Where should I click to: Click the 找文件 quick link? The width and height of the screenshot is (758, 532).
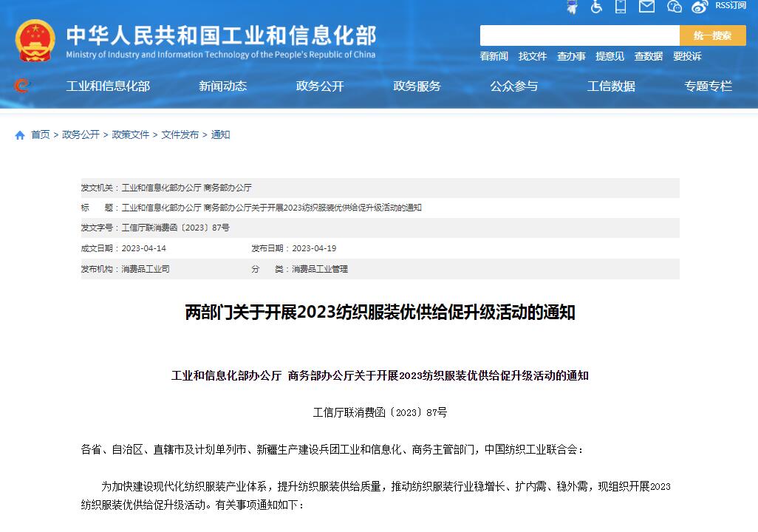[533, 56]
